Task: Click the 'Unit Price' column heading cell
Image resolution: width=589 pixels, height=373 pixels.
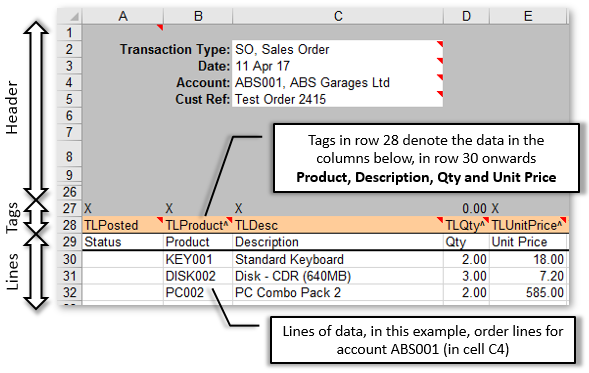Action: click(x=529, y=242)
